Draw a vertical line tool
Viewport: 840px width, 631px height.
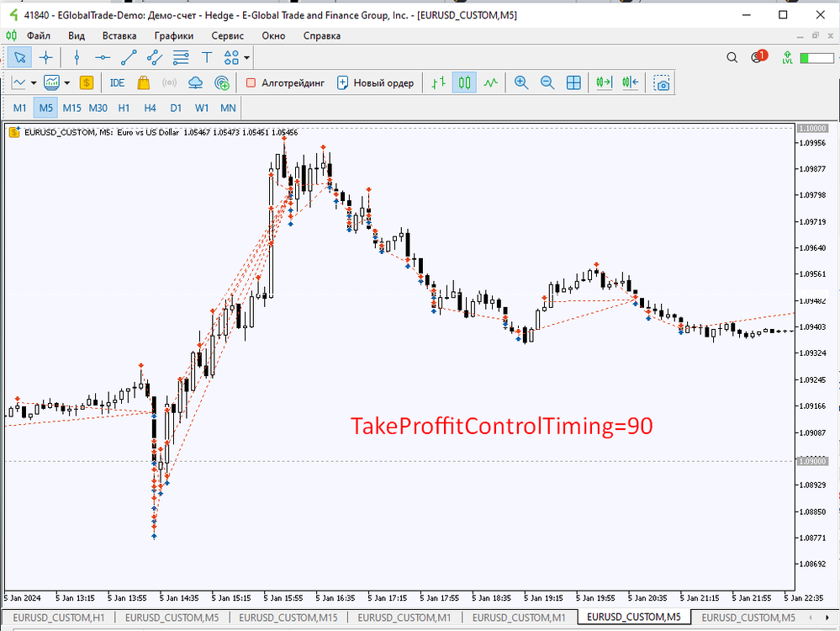click(77, 57)
